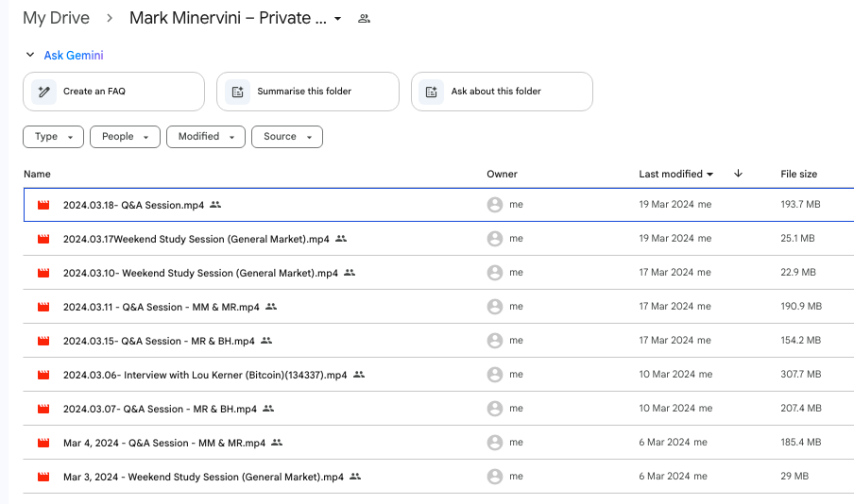The height and width of the screenshot is (504, 854).
Task: Click shared folder people icon beside title
Action: (364, 19)
